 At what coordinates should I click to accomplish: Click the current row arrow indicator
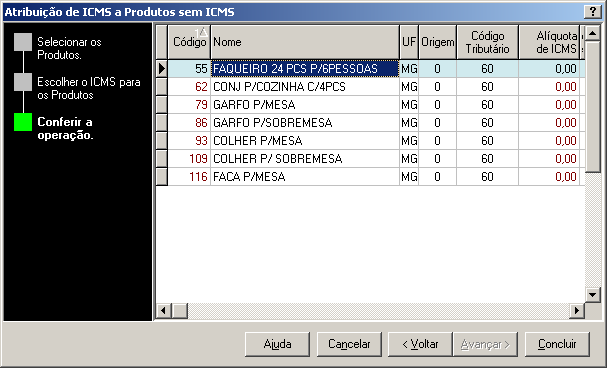pos(162,69)
